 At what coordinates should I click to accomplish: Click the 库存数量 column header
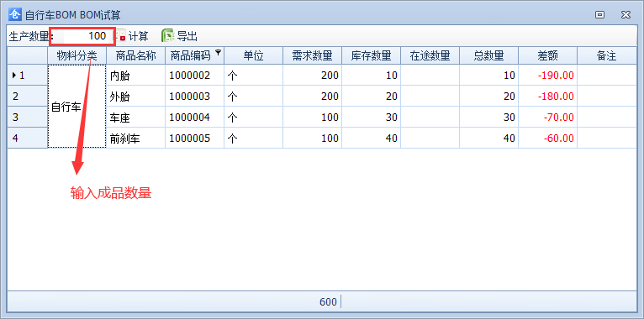372,55
